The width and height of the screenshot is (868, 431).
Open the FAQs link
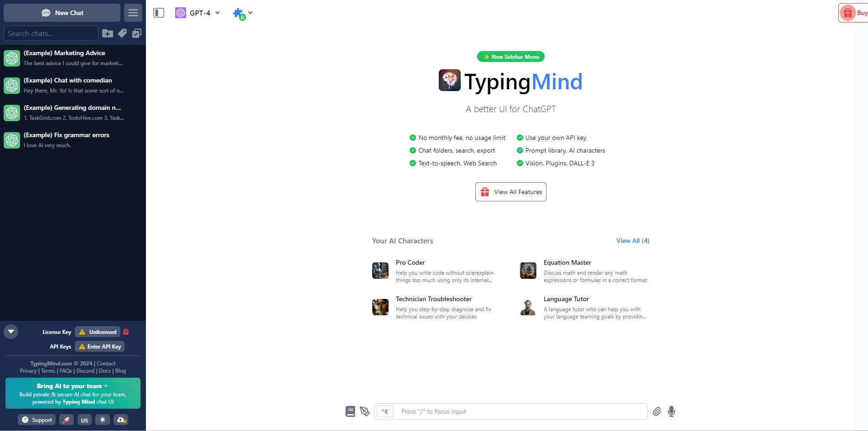click(x=66, y=371)
